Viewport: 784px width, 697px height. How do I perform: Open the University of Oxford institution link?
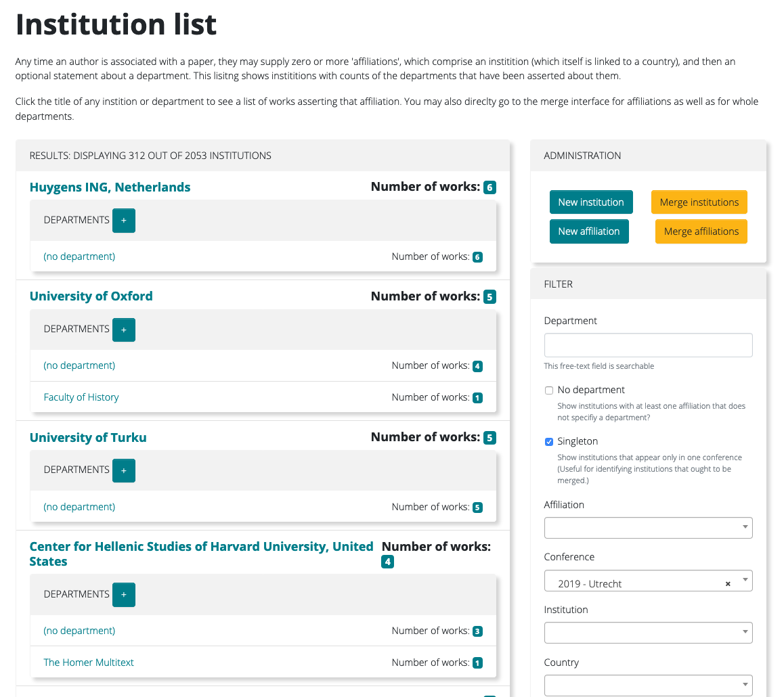click(x=91, y=296)
